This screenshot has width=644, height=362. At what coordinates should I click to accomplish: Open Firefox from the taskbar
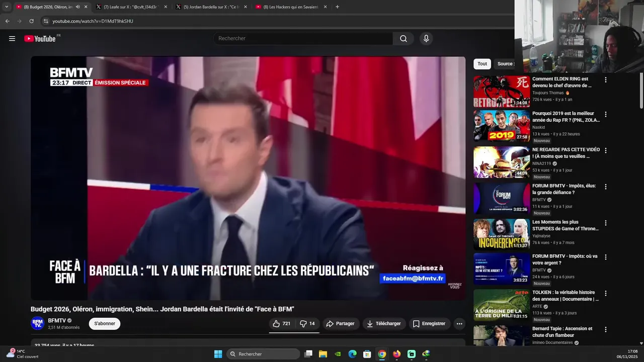397,354
